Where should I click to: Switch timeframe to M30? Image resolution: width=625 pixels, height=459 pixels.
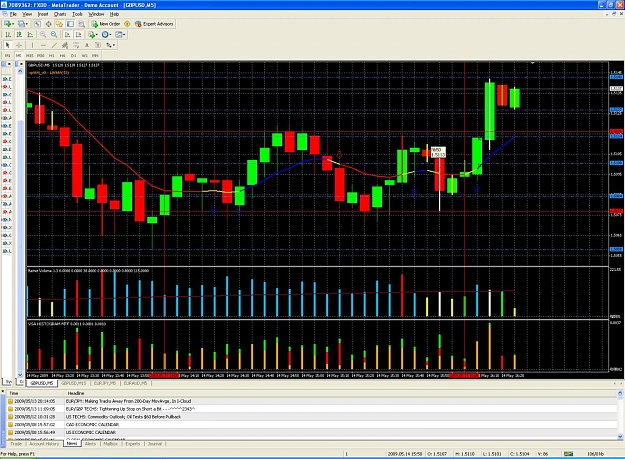tap(41, 56)
